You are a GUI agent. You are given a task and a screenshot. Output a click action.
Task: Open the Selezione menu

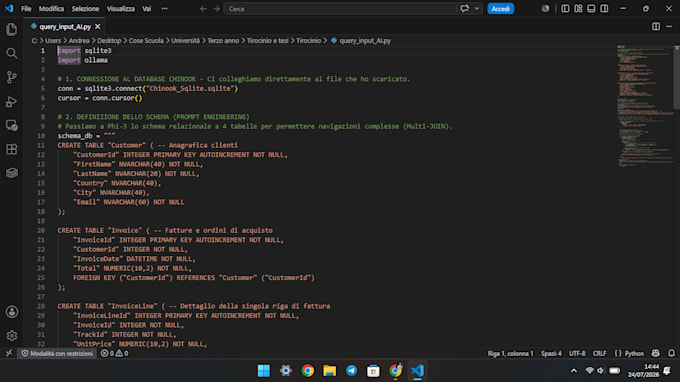[85, 9]
